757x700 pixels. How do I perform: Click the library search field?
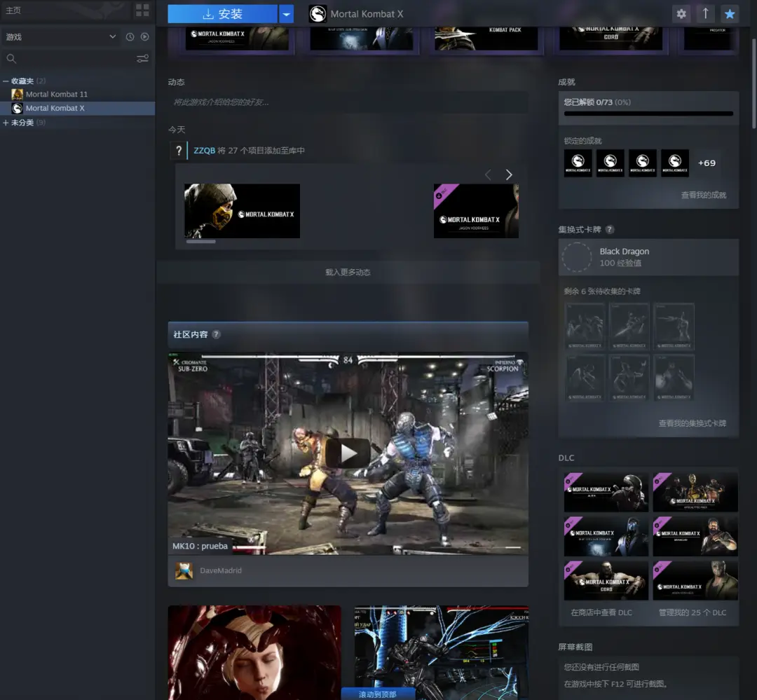click(70, 58)
